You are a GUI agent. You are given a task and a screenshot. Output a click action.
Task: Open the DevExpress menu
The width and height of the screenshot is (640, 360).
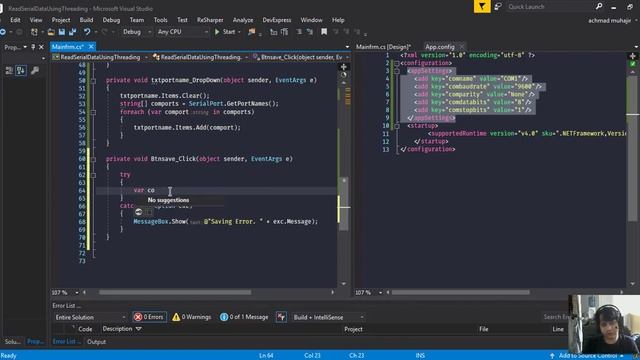(277, 20)
